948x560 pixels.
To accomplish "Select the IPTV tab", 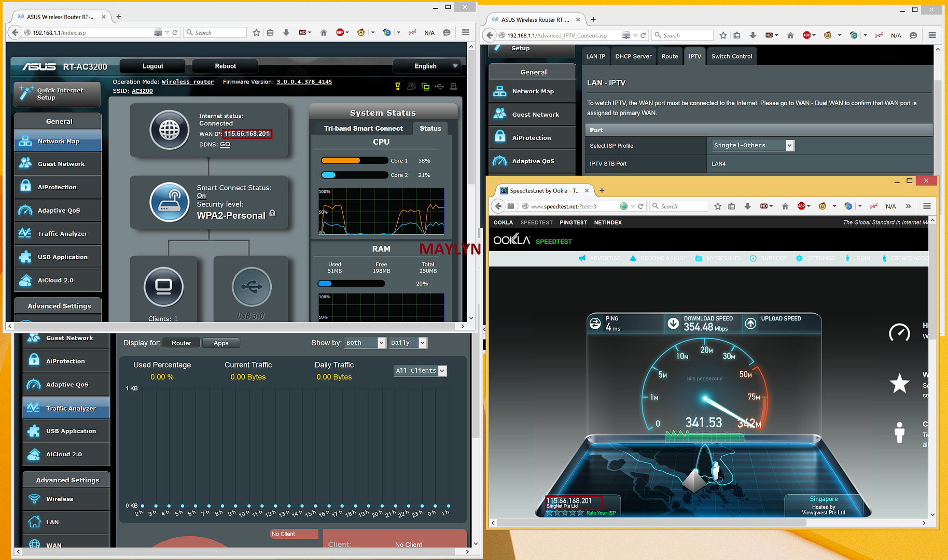I will tap(694, 56).
